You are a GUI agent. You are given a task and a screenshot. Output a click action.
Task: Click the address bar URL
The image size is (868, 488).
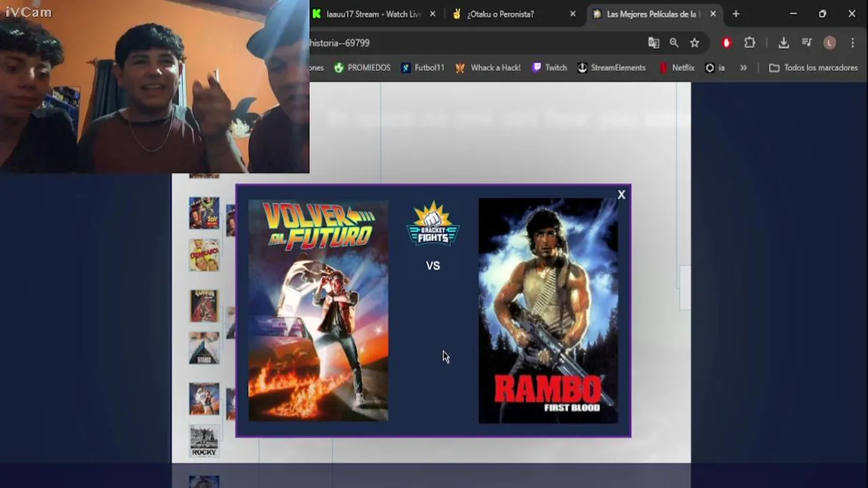[340, 43]
